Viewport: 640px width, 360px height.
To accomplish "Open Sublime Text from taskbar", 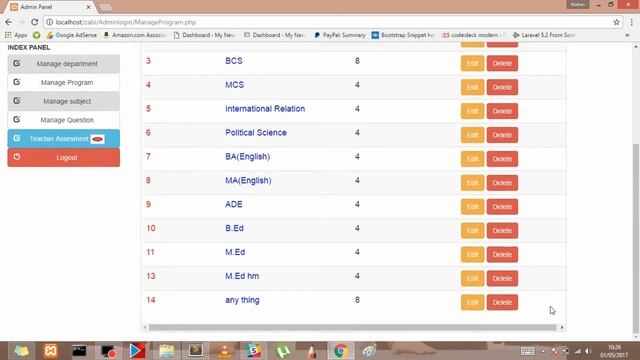I will tap(196, 351).
